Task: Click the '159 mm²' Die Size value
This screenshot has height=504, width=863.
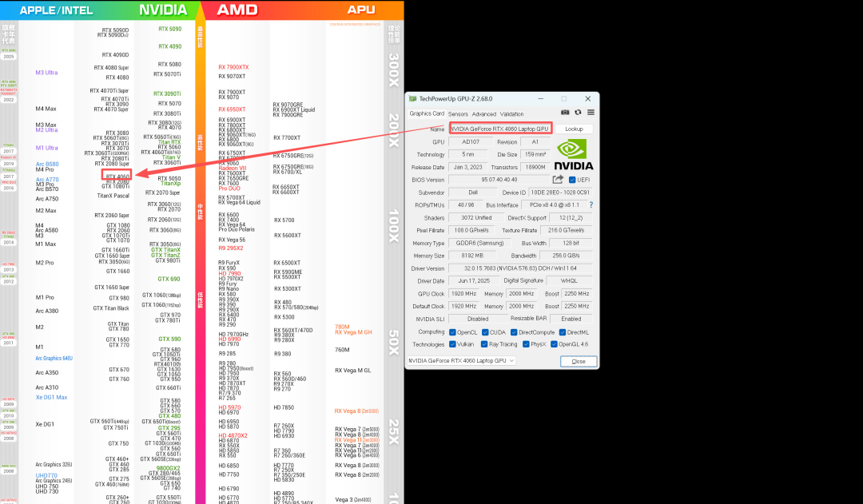Action: pyautogui.click(x=535, y=155)
